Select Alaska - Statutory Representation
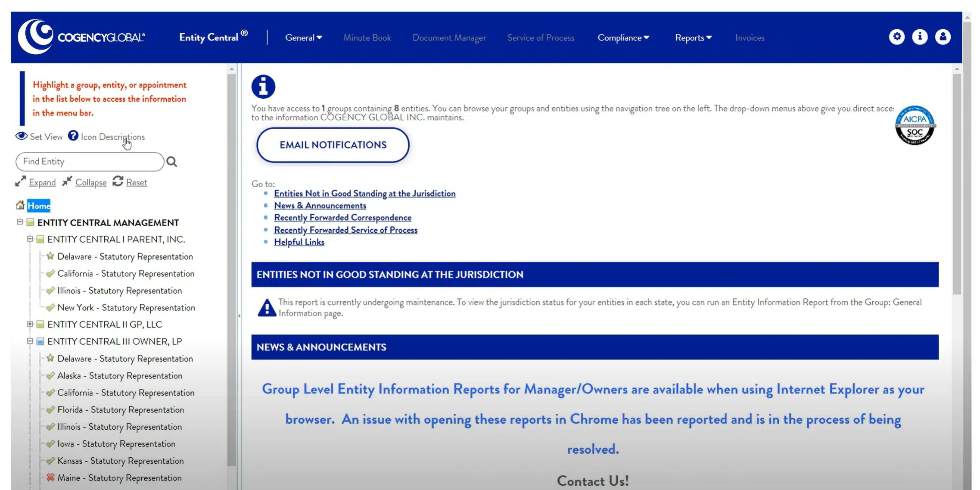Viewport: 980px width, 490px height. coord(120,376)
